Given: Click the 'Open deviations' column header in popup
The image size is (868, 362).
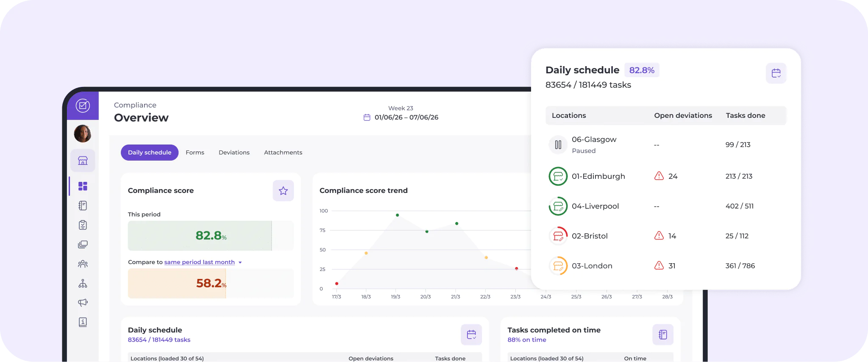Looking at the screenshot, I should 683,116.
